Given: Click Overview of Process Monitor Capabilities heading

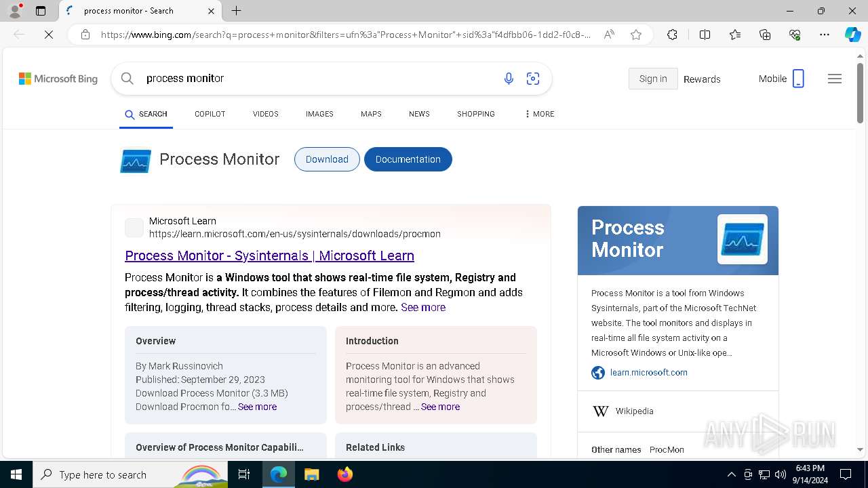Looking at the screenshot, I should tap(220, 447).
